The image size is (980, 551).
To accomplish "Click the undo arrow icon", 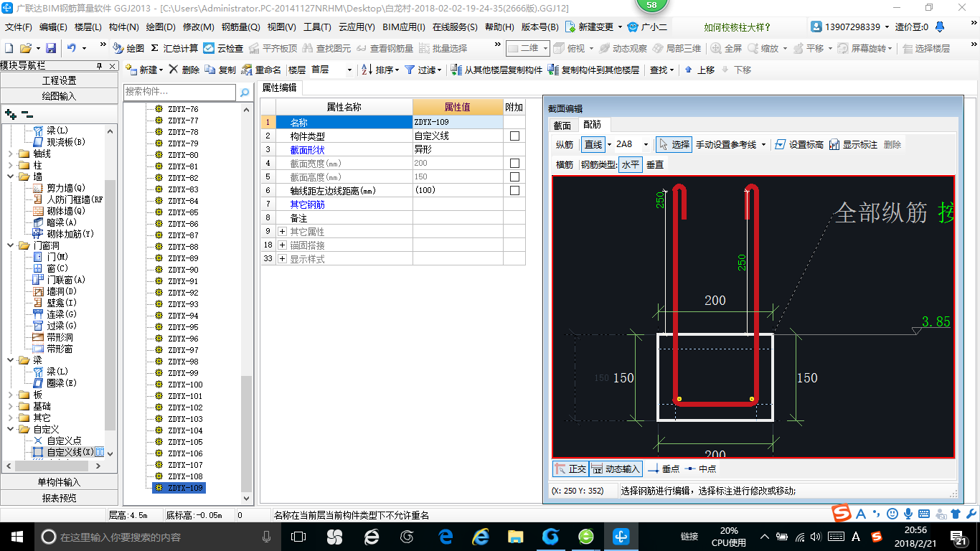I will [72, 48].
